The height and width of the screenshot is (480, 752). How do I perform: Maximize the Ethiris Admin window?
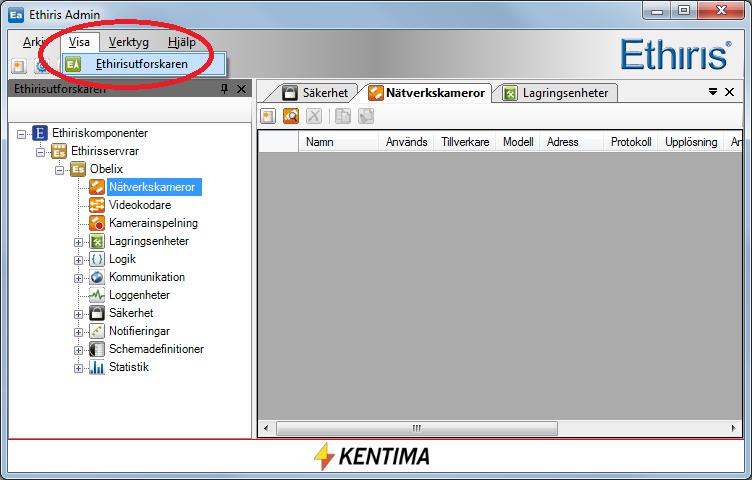coord(684,10)
